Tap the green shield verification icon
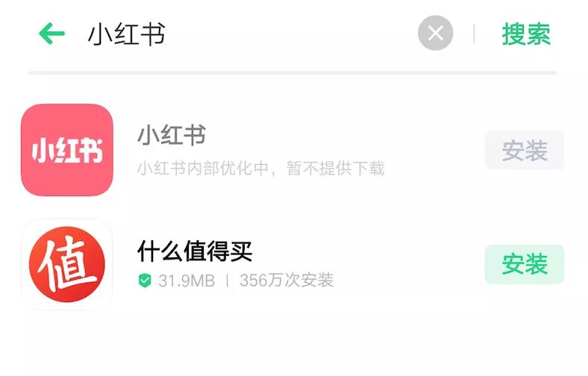This screenshot has height=376, width=588. coord(145,281)
